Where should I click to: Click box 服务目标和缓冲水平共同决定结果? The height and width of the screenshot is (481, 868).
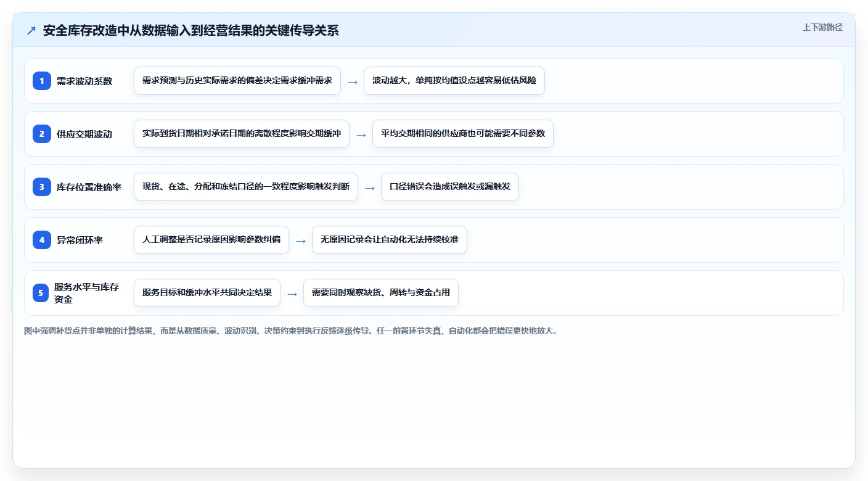point(207,293)
